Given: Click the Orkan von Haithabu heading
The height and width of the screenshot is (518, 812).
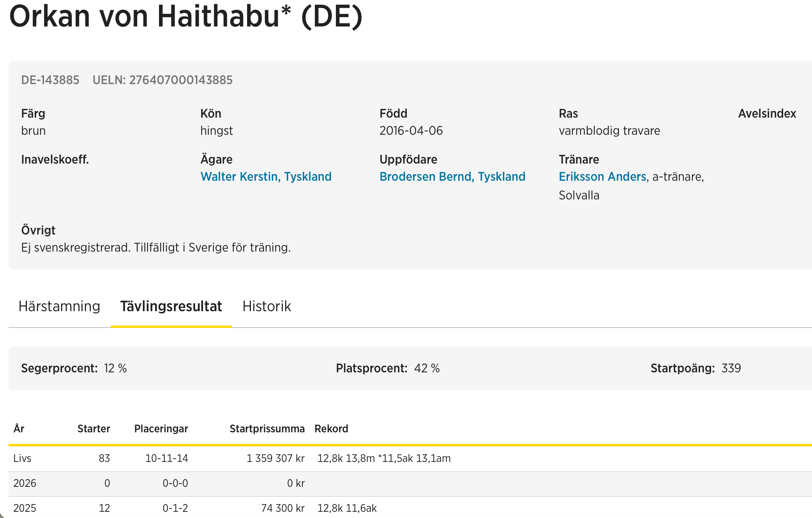Looking at the screenshot, I should tap(186, 16).
